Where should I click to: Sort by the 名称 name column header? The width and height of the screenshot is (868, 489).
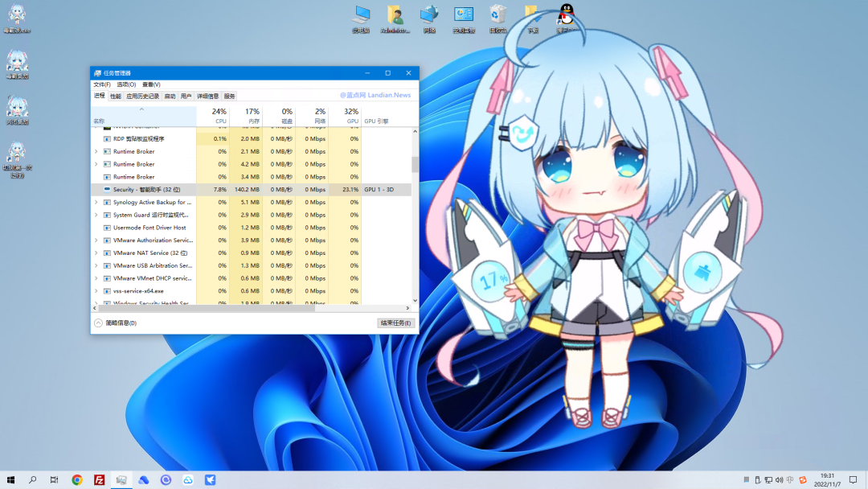143,116
